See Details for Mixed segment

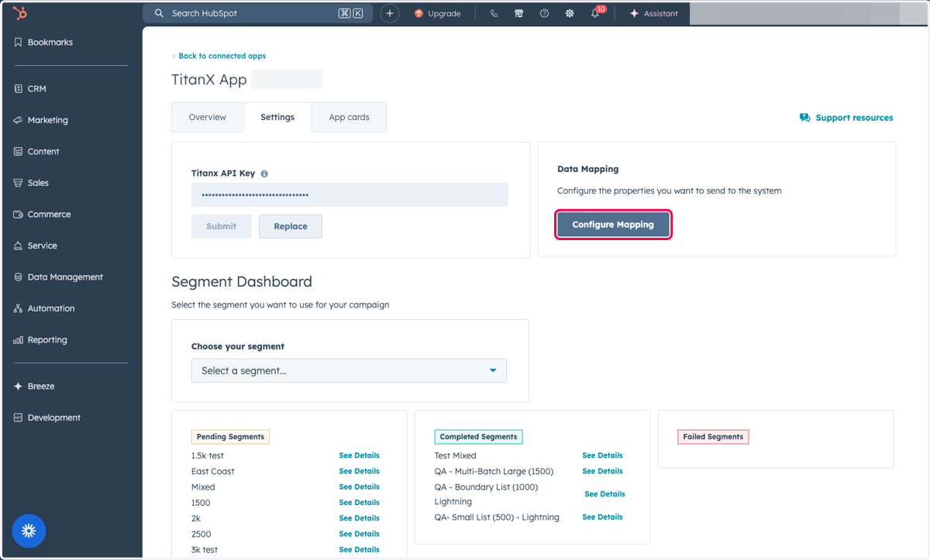359,487
